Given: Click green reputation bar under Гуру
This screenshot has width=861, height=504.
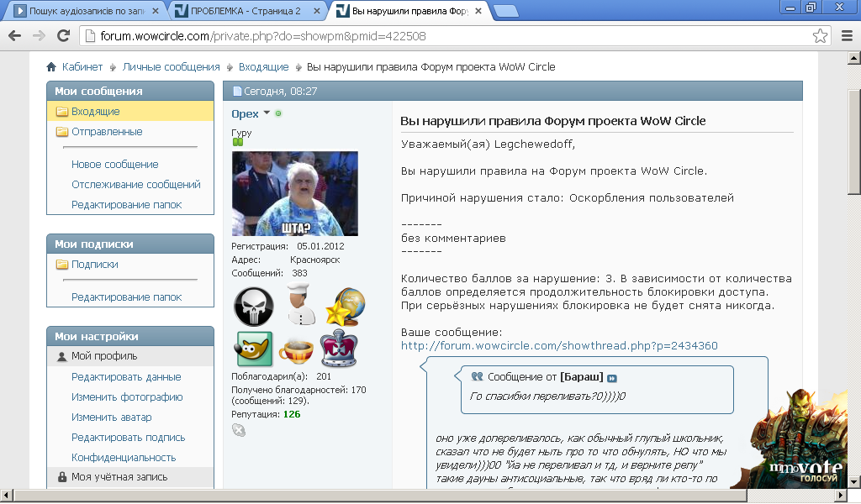Looking at the screenshot, I should point(237,143).
